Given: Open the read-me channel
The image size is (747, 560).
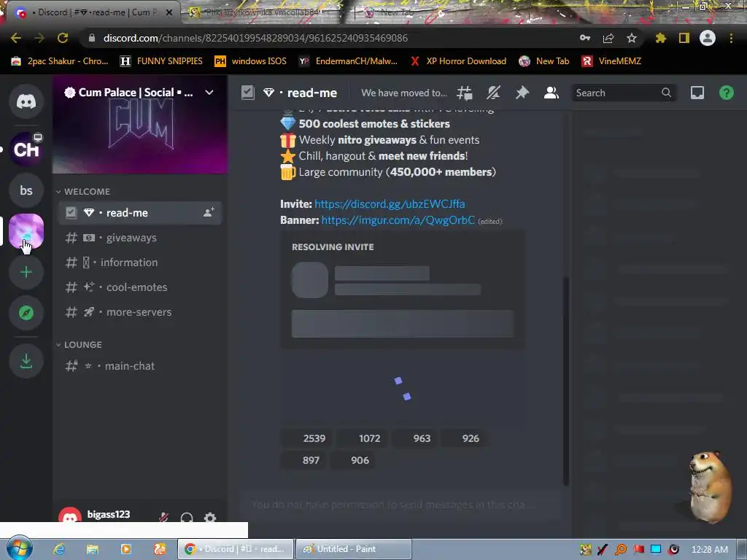Looking at the screenshot, I should click(x=139, y=213).
